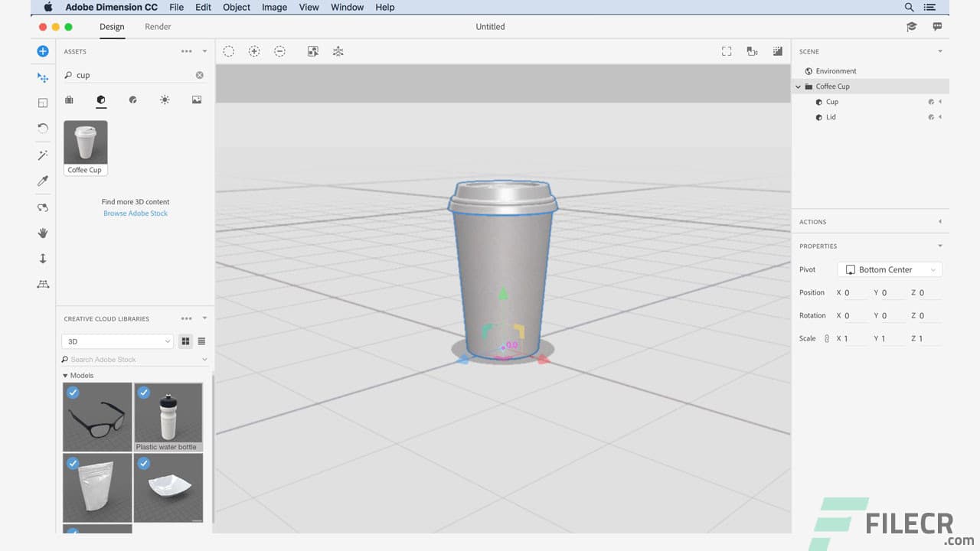The width and height of the screenshot is (980, 551).
Task: Open the 3D library dropdown
Action: tap(116, 341)
